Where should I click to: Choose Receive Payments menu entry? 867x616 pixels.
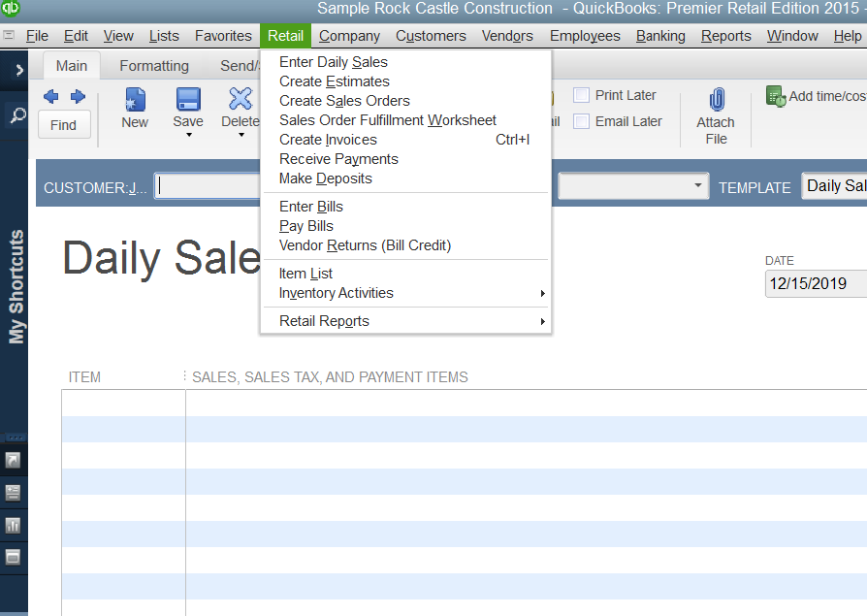coord(405,159)
